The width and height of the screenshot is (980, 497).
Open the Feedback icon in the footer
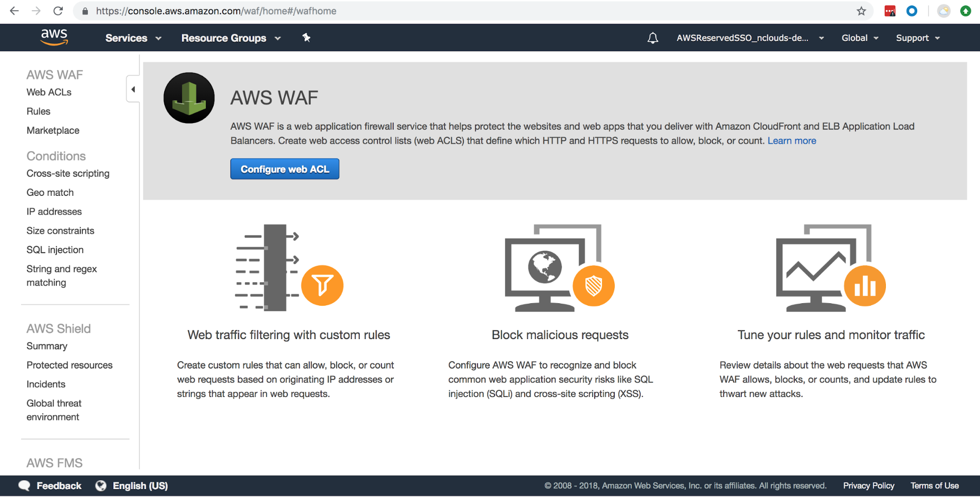[x=24, y=485]
